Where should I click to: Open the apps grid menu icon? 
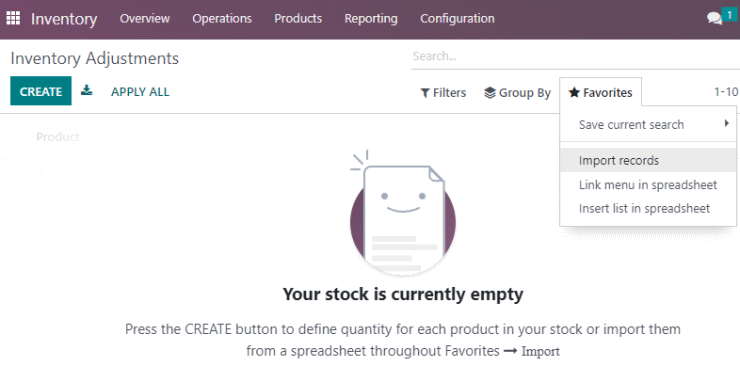13,19
